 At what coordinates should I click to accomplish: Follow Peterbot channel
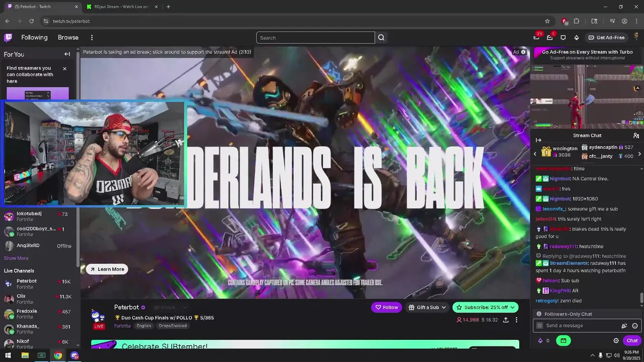(386, 307)
